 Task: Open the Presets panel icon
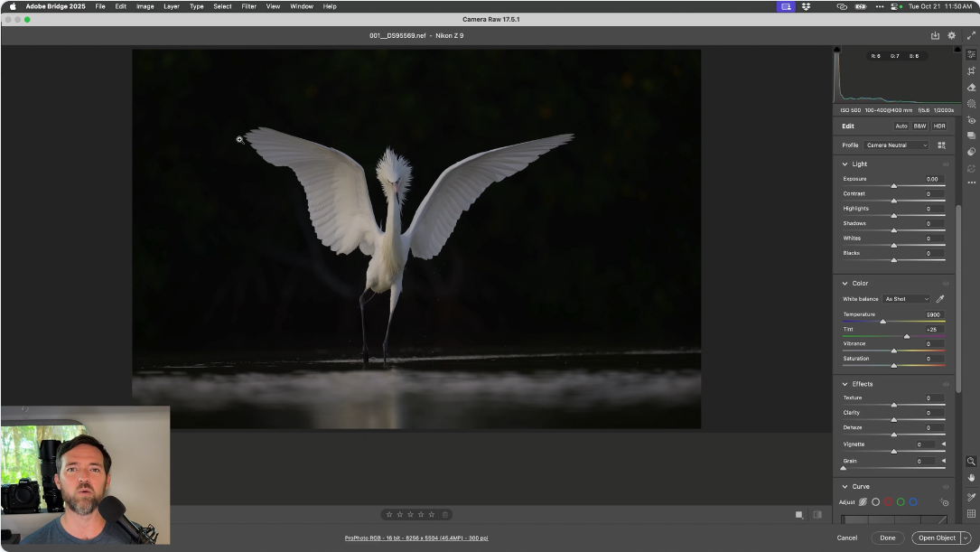[x=971, y=152]
